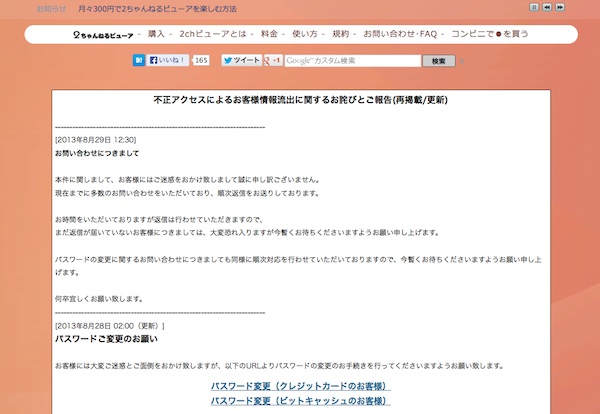Open パスワード変更 (ビットキャッシュのお客様) link
The height and width of the screenshot is (414, 600).
tap(300, 400)
